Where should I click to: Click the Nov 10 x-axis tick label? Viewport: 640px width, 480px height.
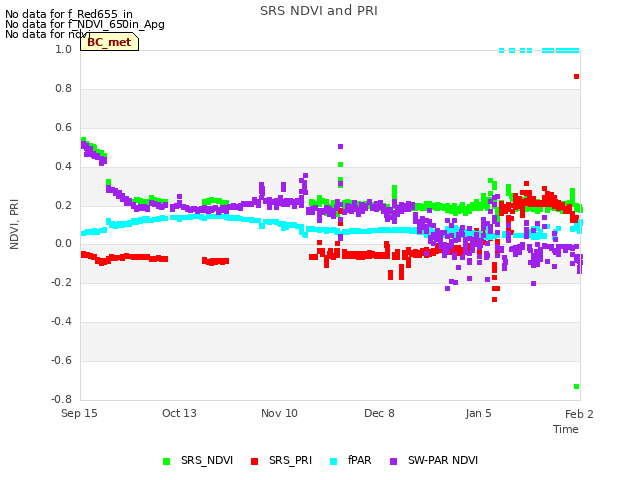click(x=279, y=413)
